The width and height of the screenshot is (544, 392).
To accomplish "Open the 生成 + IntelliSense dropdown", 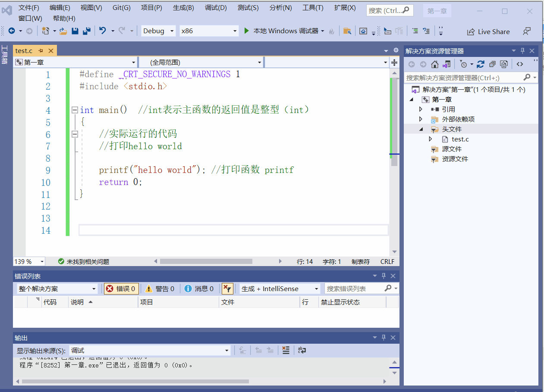I will coord(280,289).
